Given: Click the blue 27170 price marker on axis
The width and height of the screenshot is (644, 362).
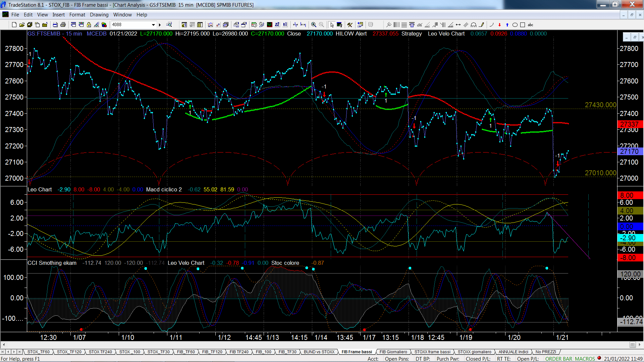Looking at the screenshot, I should point(630,151).
